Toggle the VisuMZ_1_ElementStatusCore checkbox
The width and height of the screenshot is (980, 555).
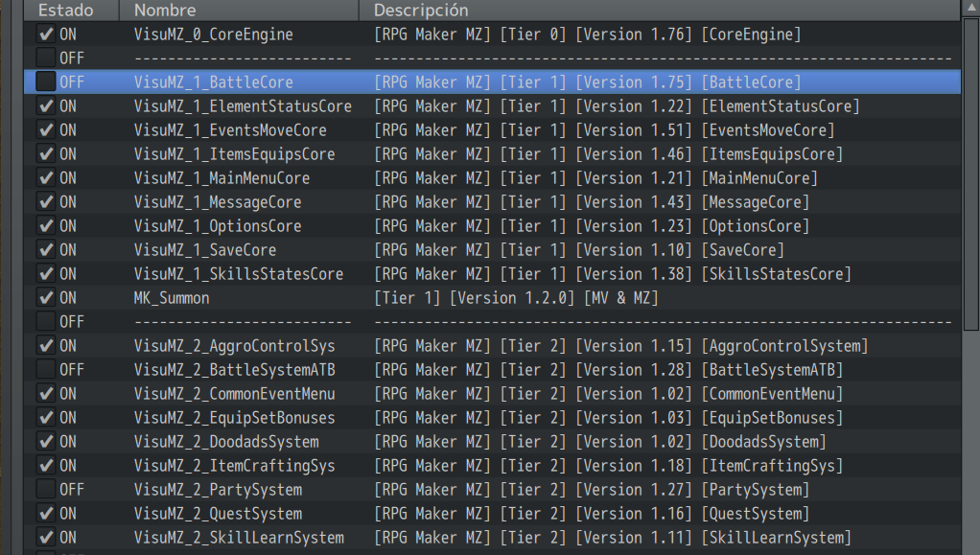(46, 106)
